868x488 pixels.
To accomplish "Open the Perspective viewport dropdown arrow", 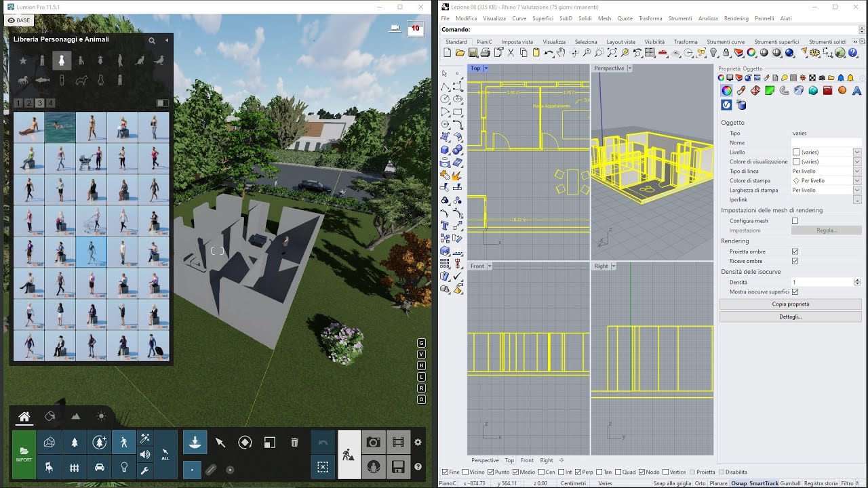I will [630, 68].
